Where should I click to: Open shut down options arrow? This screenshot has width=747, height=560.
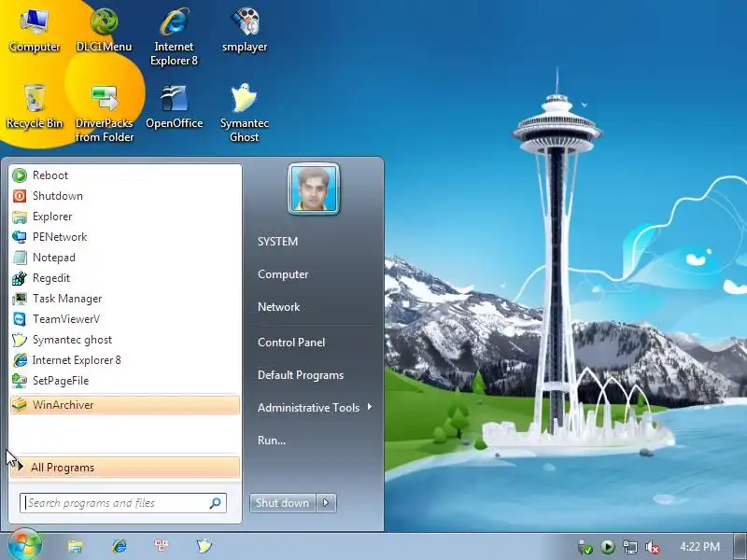coord(326,503)
